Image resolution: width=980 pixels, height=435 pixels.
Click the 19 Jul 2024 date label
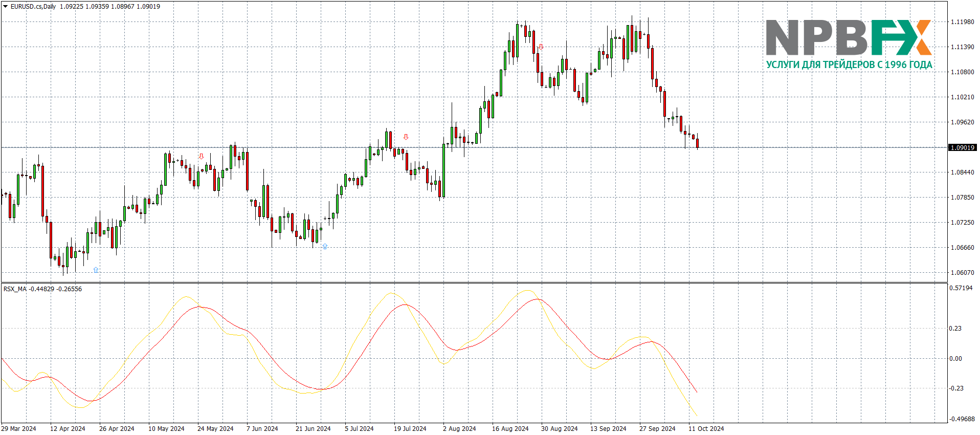tap(410, 429)
